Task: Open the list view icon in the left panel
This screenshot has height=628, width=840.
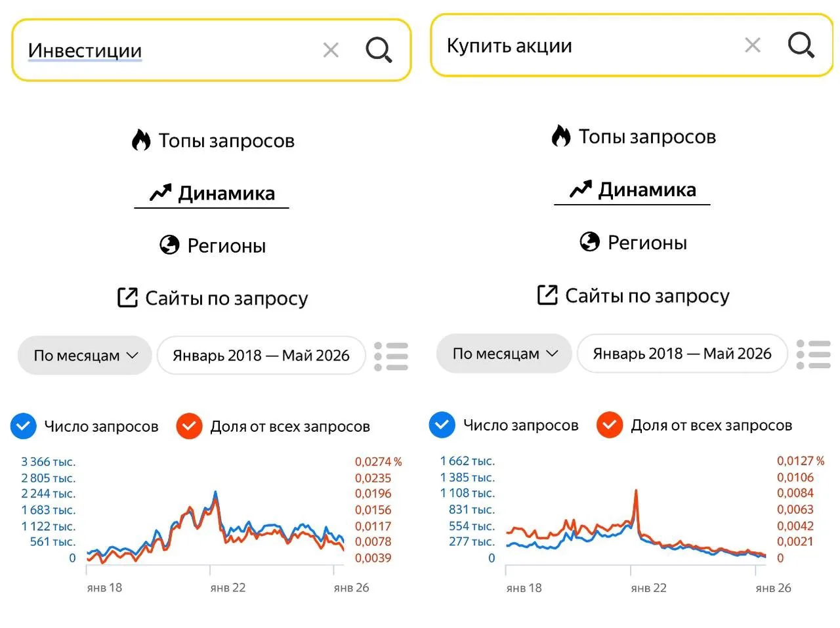Action: click(x=391, y=356)
